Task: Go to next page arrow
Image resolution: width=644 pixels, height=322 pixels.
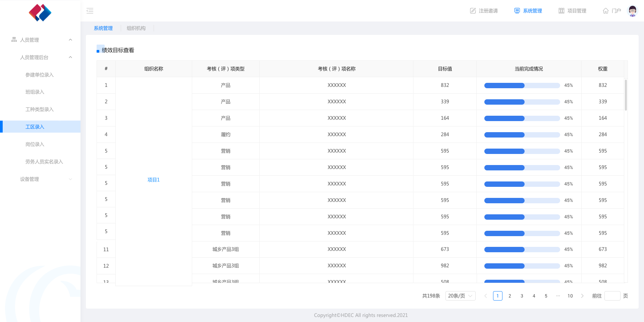Action: (582, 296)
